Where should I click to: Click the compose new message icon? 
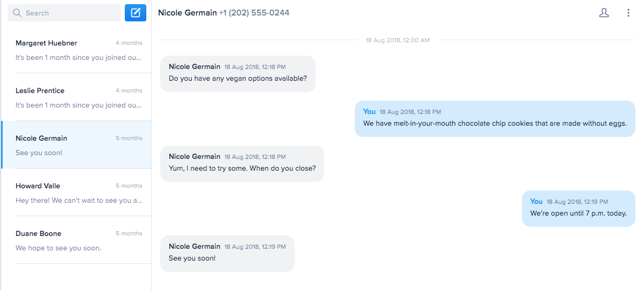pos(136,13)
